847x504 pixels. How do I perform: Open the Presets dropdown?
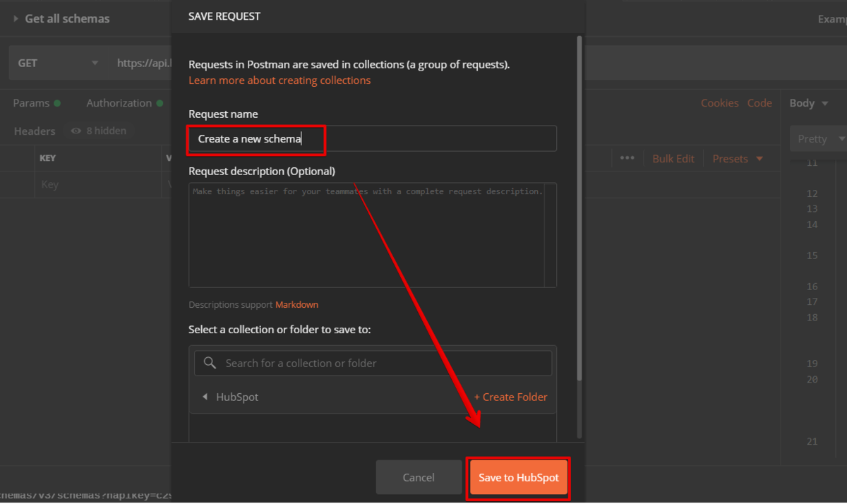click(x=738, y=159)
